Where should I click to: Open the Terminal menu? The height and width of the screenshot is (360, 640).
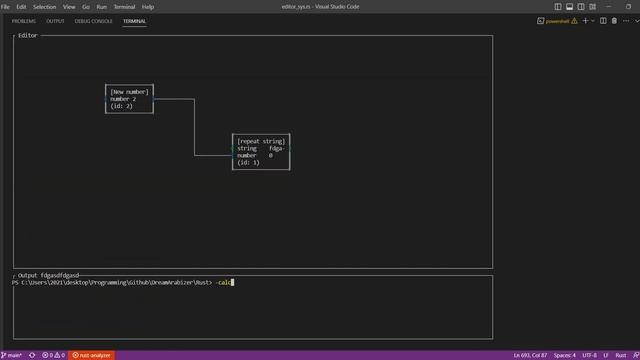(124, 7)
